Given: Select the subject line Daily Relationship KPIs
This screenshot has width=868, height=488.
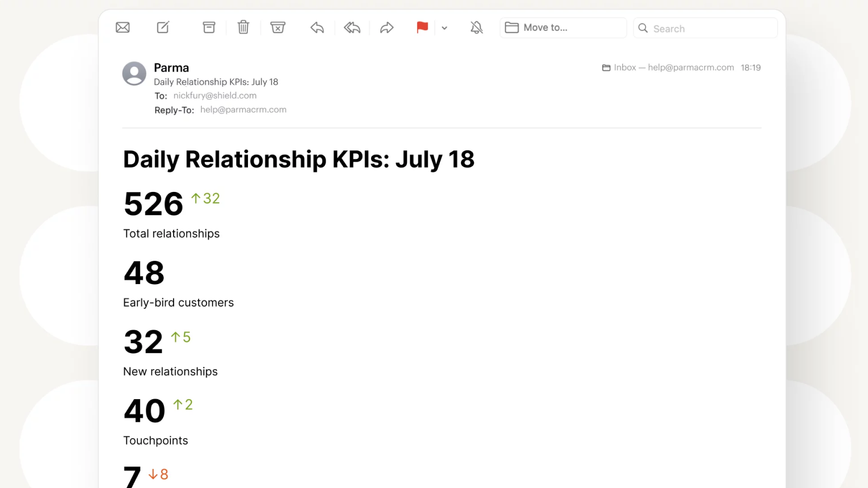Looking at the screenshot, I should 215,81.
